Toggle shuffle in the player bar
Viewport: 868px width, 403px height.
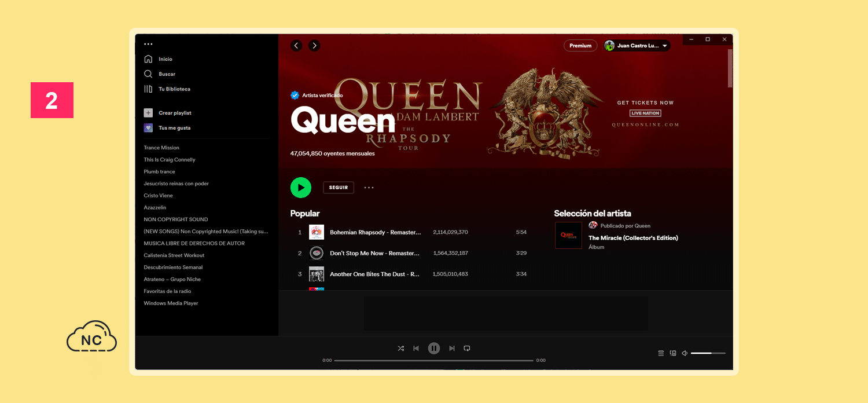click(401, 348)
